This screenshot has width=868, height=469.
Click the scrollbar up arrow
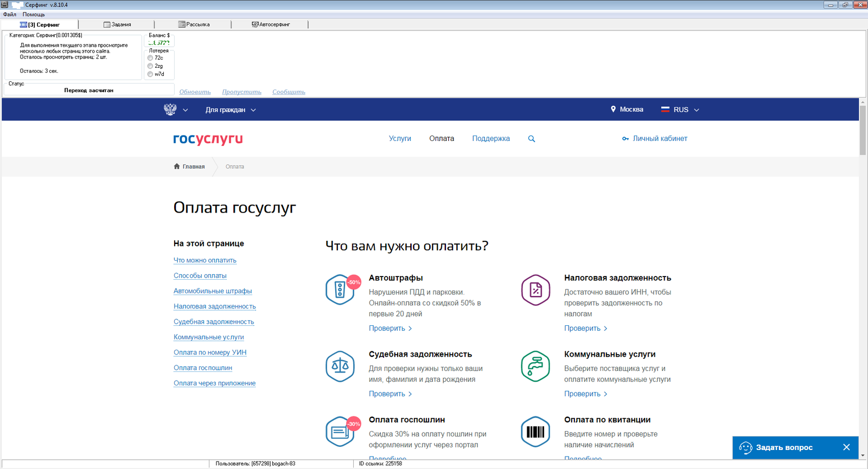coord(863,102)
